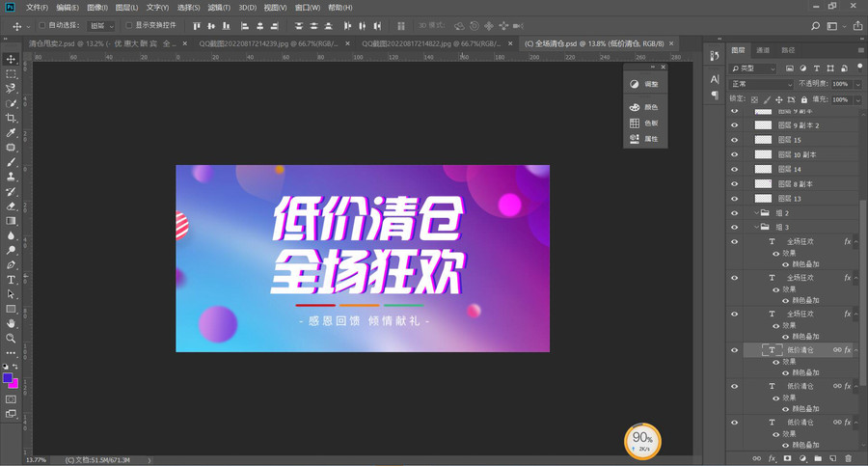Image resolution: width=868 pixels, height=466 pixels.
Task: Select the Hand tool
Action: point(11,323)
